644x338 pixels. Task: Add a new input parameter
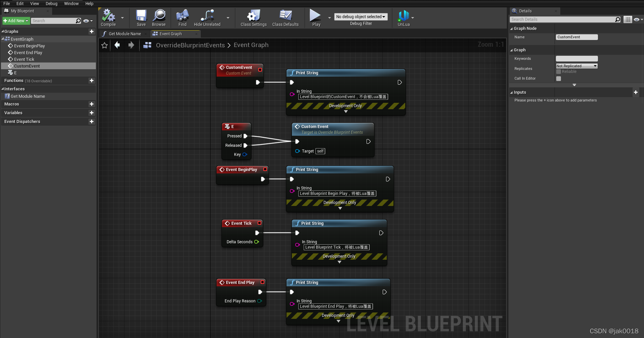pyautogui.click(x=636, y=92)
